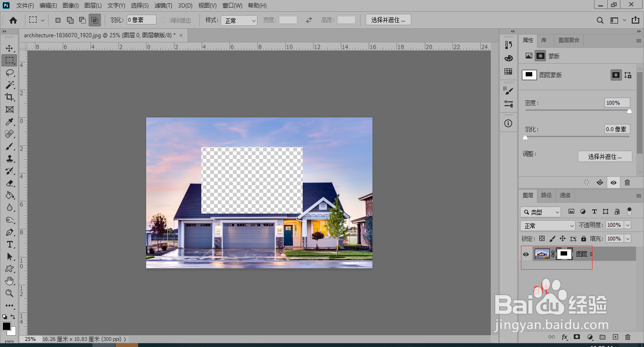Choose Add to selection mode
The width and height of the screenshot is (644, 347).
tap(70, 20)
